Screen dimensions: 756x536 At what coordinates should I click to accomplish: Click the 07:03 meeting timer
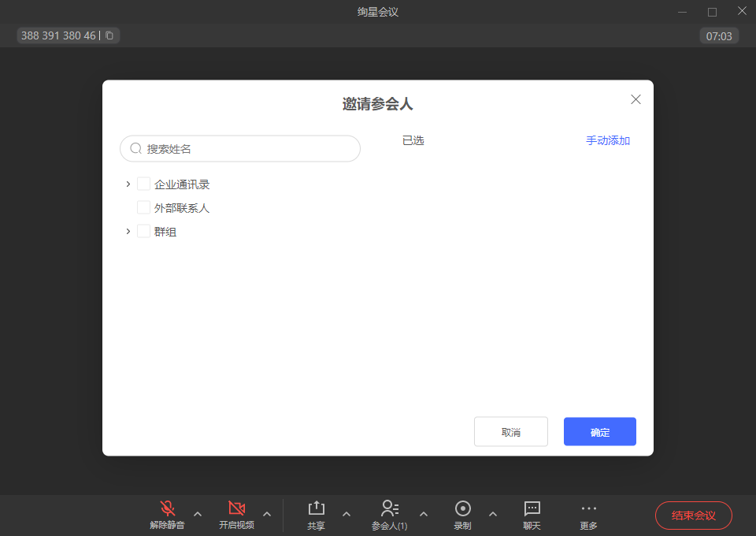(719, 36)
